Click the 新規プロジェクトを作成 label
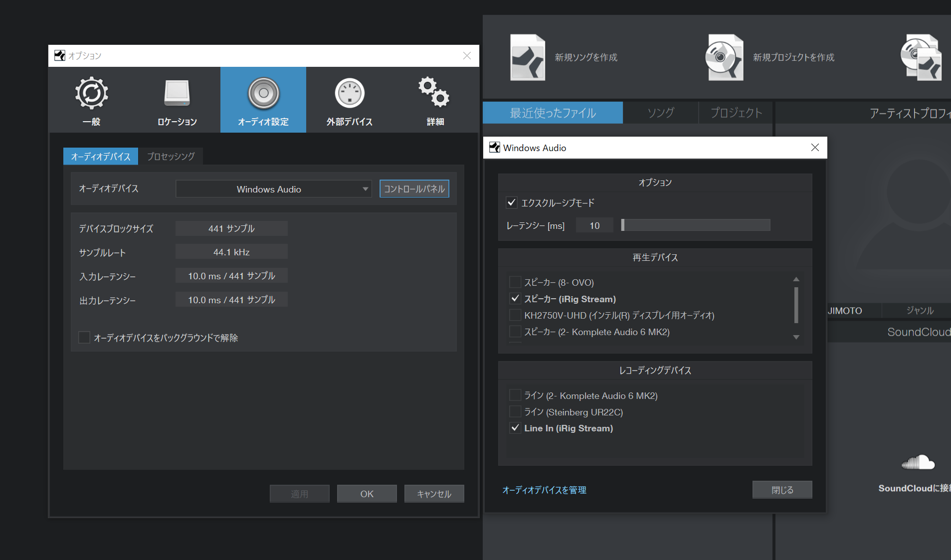The width and height of the screenshot is (951, 560). [793, 57]
